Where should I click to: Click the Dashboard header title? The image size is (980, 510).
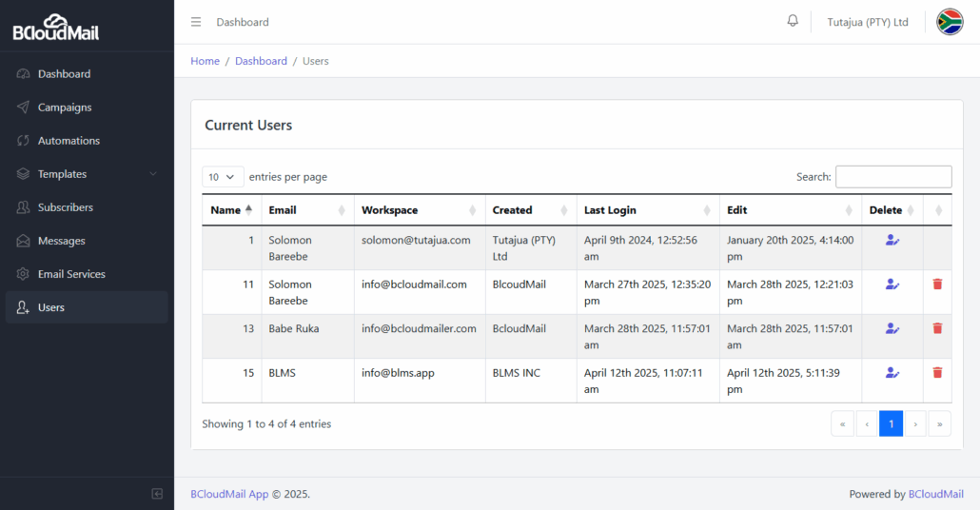[243, 22]
